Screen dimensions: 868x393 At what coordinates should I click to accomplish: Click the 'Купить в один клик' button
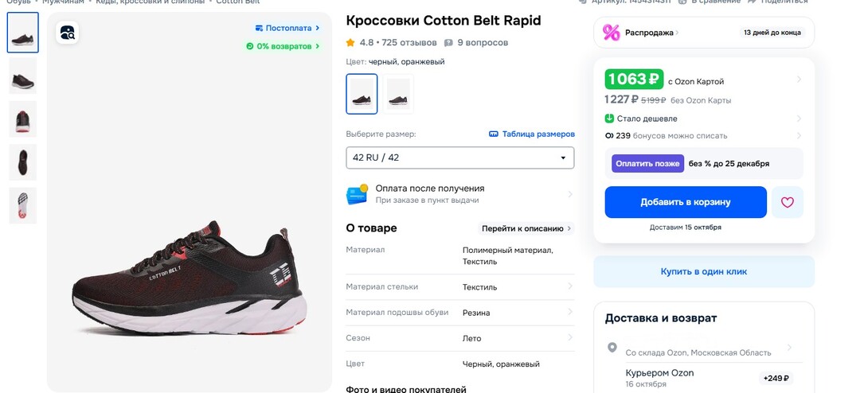(x=703, y=271)
